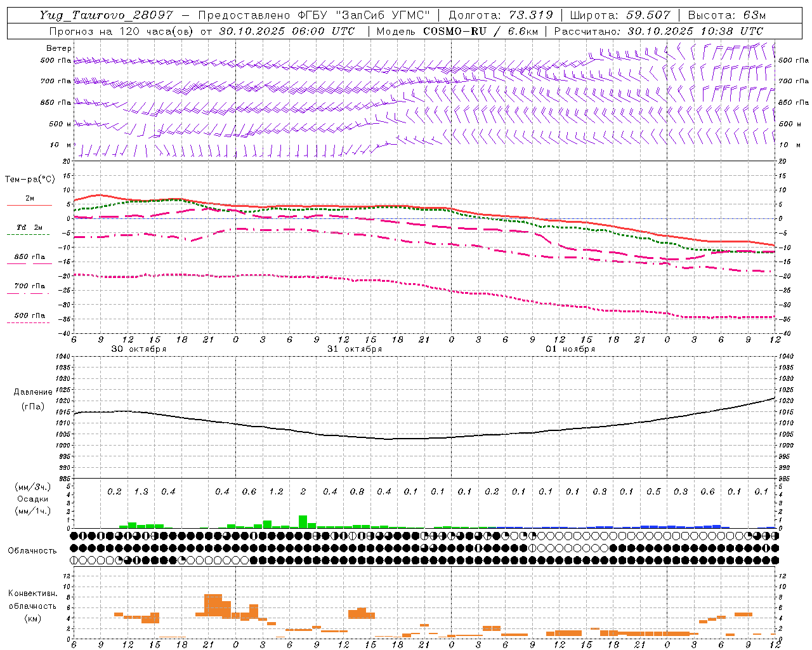
Task: Click the 'Тем-ра(°C)' temperature panel label
Action: [x=30, y=180]
